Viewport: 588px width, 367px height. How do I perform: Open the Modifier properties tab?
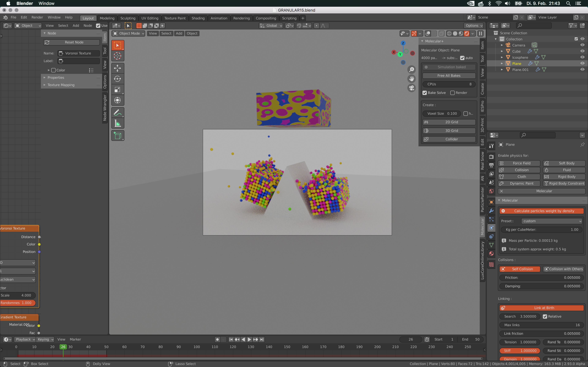coord(491,211)
